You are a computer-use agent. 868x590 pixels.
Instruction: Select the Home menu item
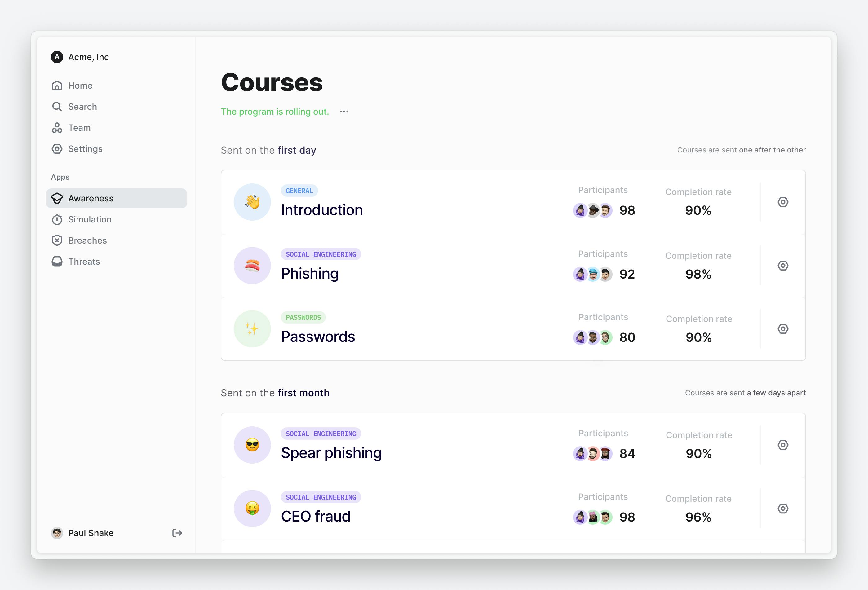coord(80,85)
